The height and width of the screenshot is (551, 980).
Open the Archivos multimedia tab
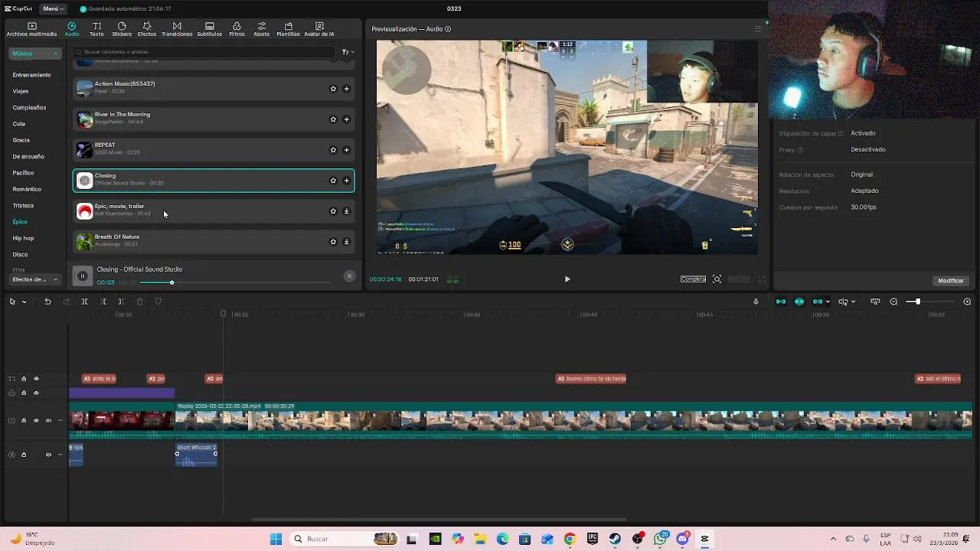[x=31, y=29]
